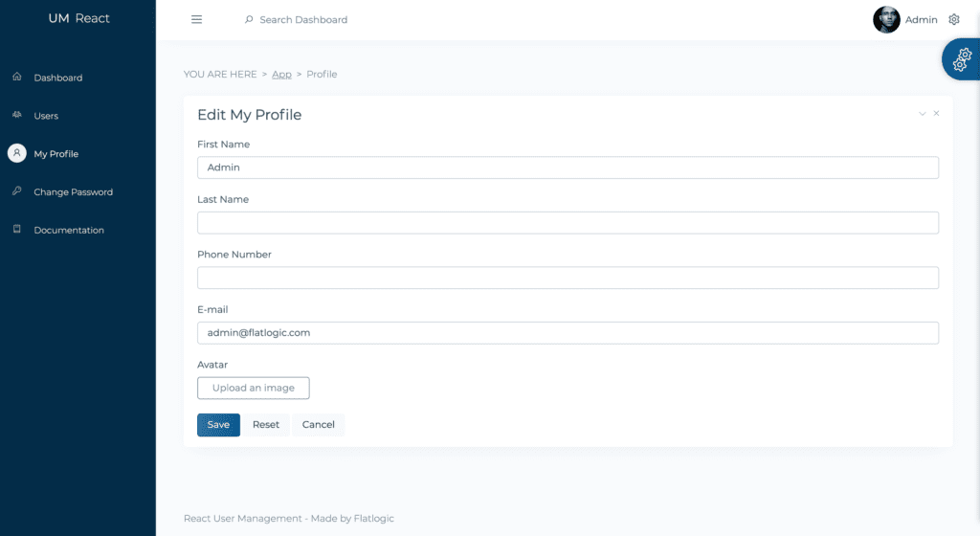The image size is (980, 536).
Task: Click the First Name input field
Action: click(568, 167)
